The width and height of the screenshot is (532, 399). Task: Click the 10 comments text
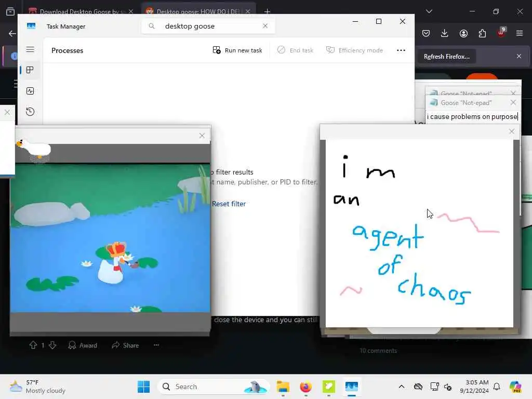point(378,351)
